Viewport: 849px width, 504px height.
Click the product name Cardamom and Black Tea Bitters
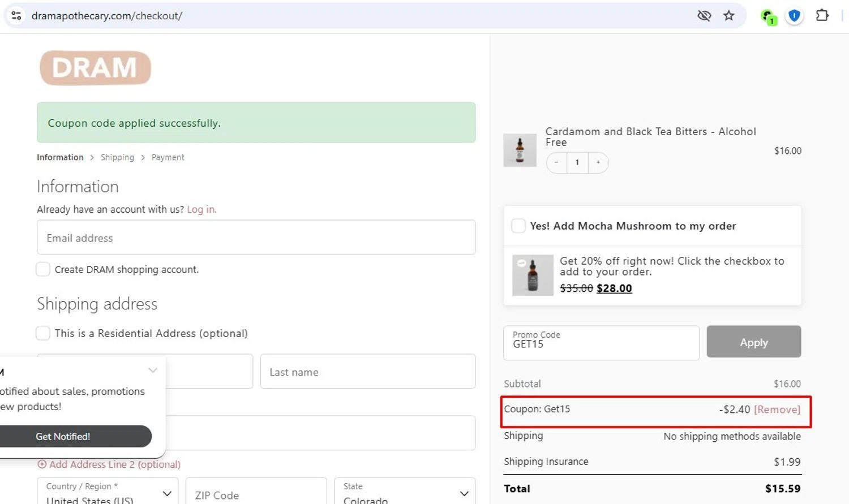click(x=651, y=136)
